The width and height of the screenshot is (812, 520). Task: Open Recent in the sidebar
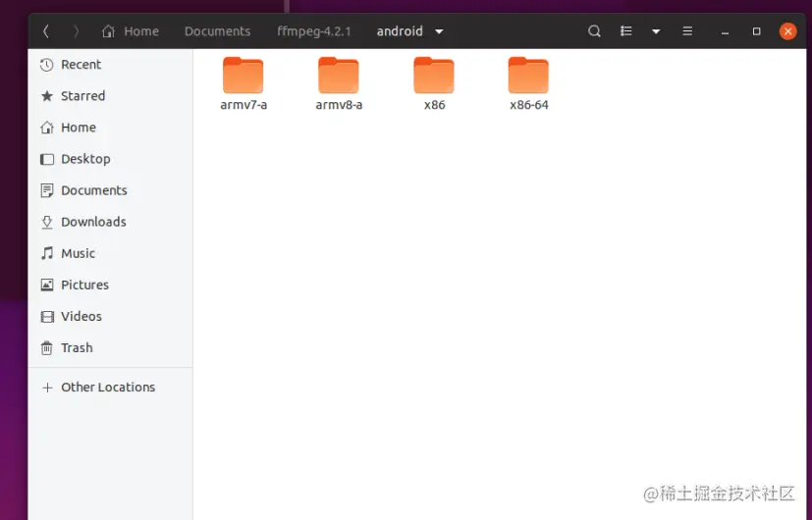coord(110,65)
